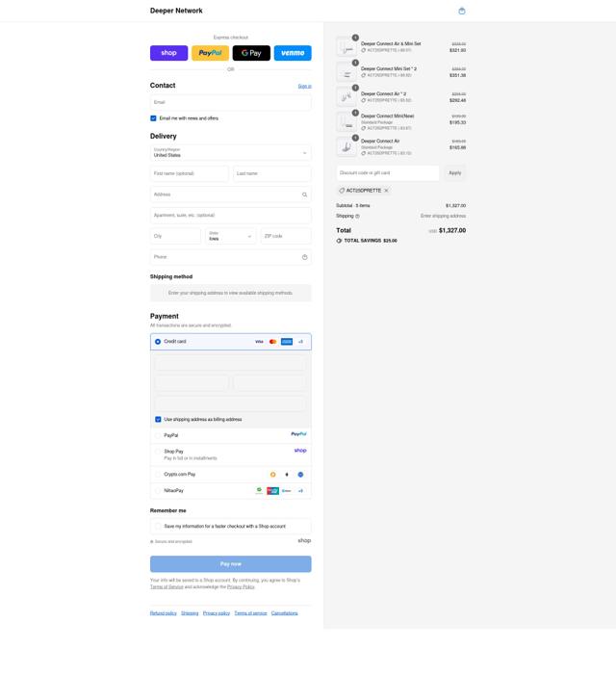Uncheck Email me with news and offers

click(153, 118)
